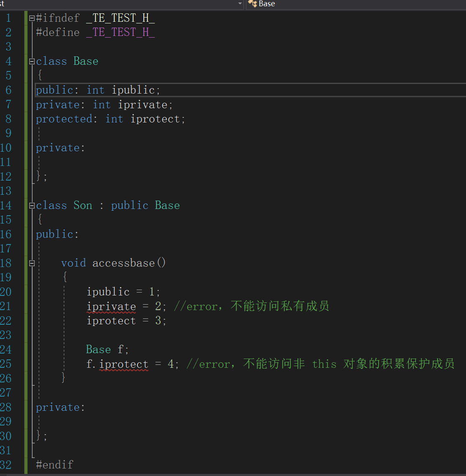Click the highlighted ipublic member on line 6
Image resolution: width=466 pixels, height=476 pixels.
pos(134,89)
